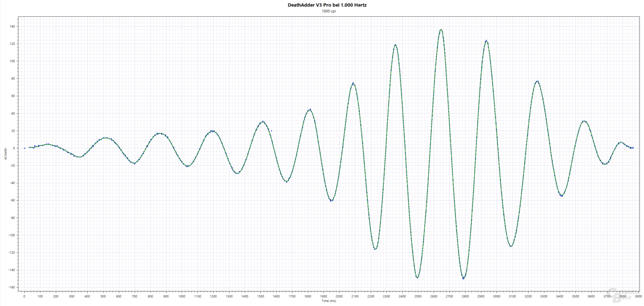Click the highest curve peak near 2650 ms
Image resolution: width=644 pixels, height=306 pixels.
441,30
